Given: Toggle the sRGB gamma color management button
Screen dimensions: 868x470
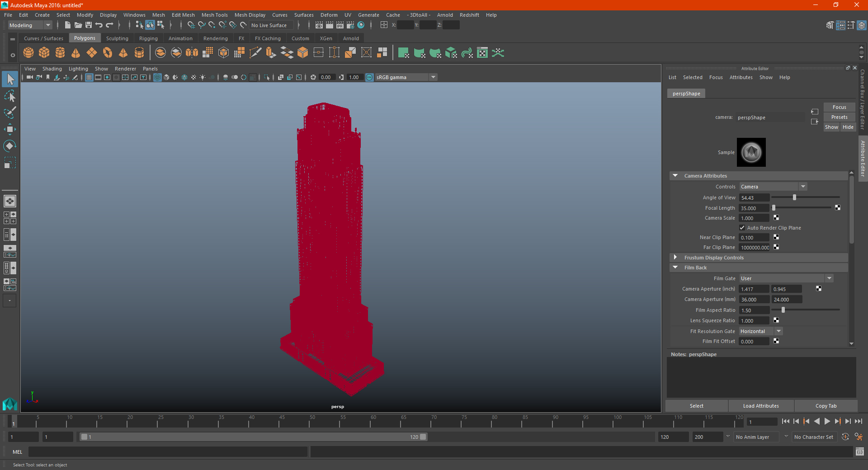Looking at the screenshot, I should 369,77.
